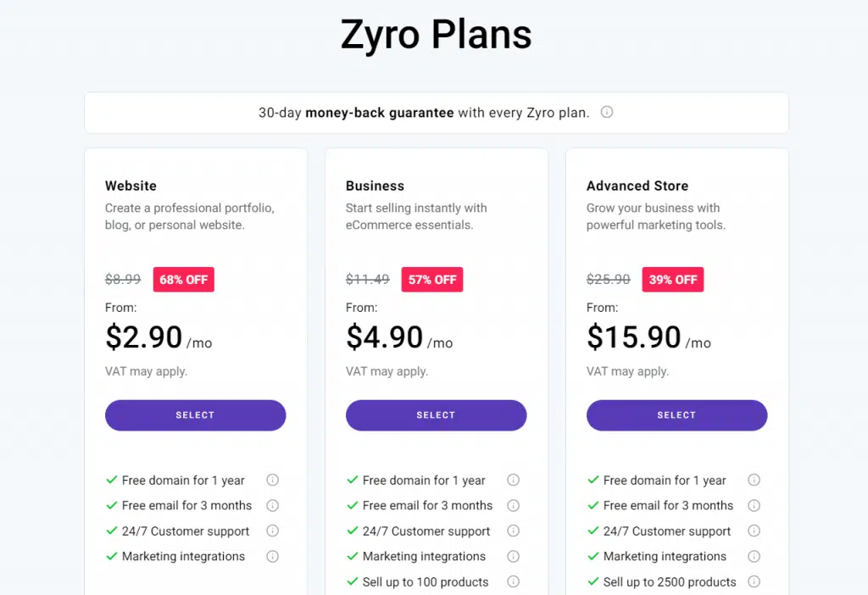Viewport: 868px width, 595px height.
Task: Click the Advanced Store plan heading
Action: click(637, 186)
